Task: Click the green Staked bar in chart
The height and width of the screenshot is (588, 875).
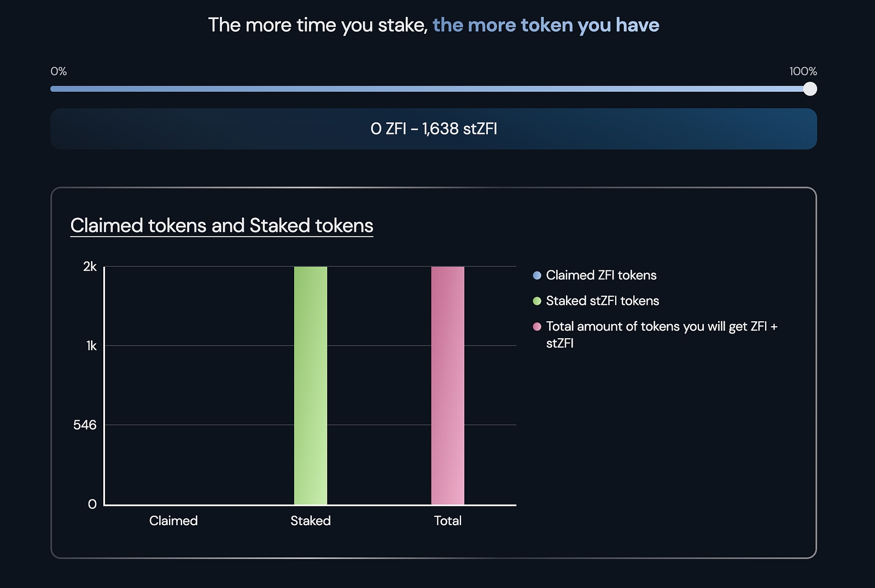Action: point(311,385)
